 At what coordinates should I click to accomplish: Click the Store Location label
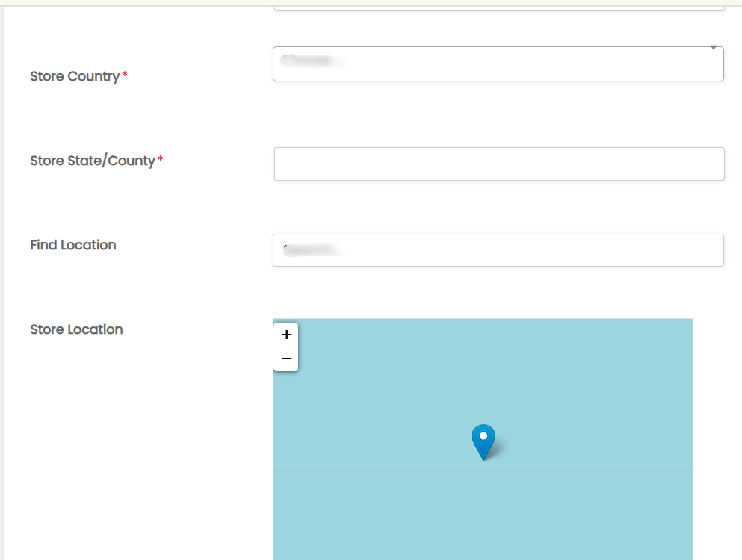(x=76, y=329)
